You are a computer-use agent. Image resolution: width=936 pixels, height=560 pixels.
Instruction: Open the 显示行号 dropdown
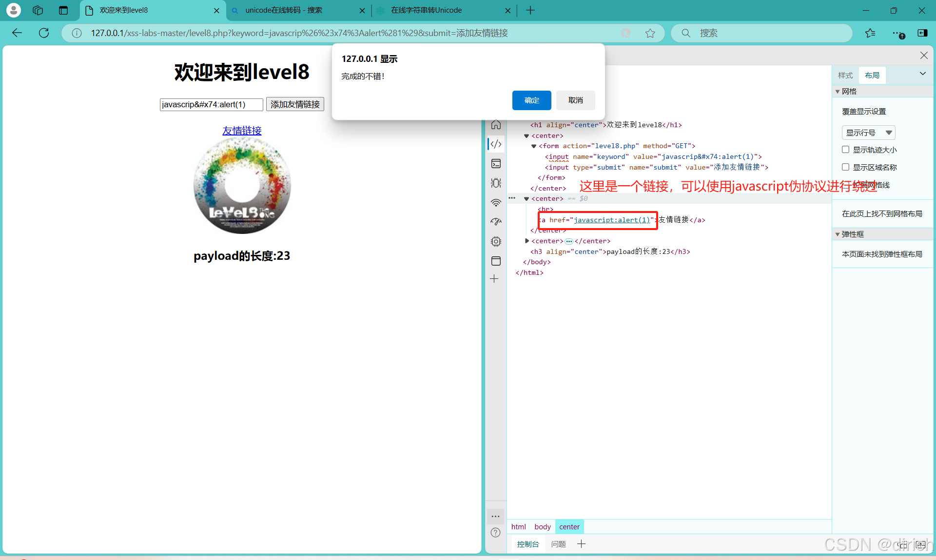coord(868,133)
